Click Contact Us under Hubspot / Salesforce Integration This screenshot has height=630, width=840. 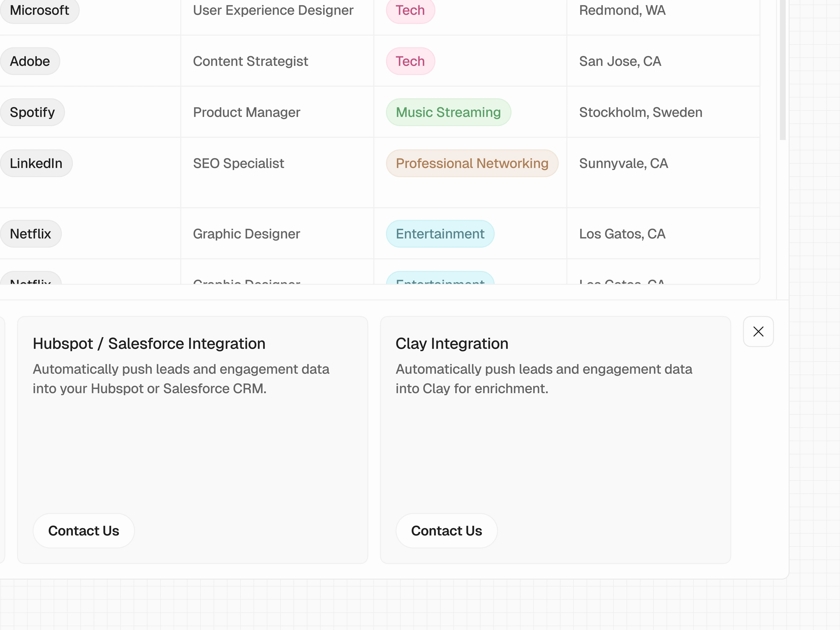84,530
